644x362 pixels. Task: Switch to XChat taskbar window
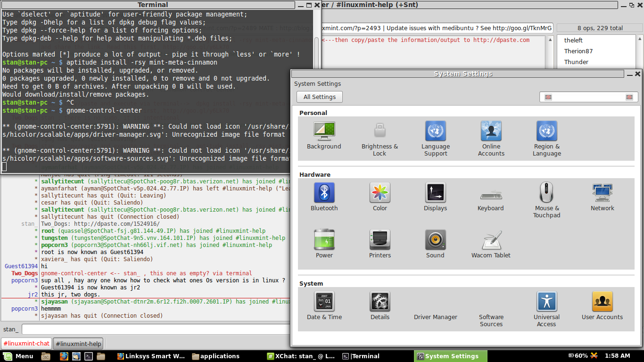(x=301, y=356)
